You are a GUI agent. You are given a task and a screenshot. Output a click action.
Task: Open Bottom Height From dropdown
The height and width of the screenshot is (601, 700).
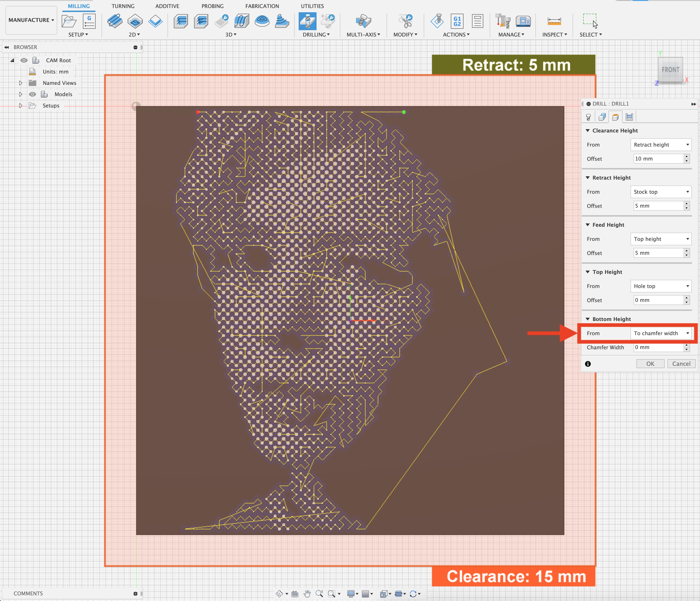[660, 333]
